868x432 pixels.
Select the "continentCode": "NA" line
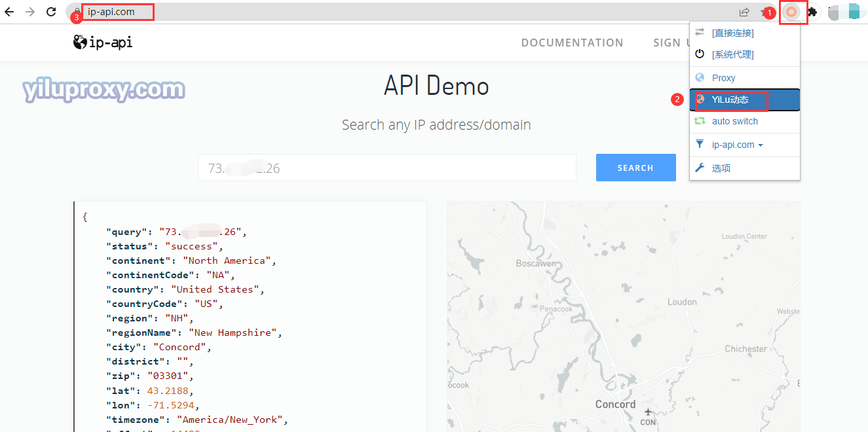pos(170,275)
